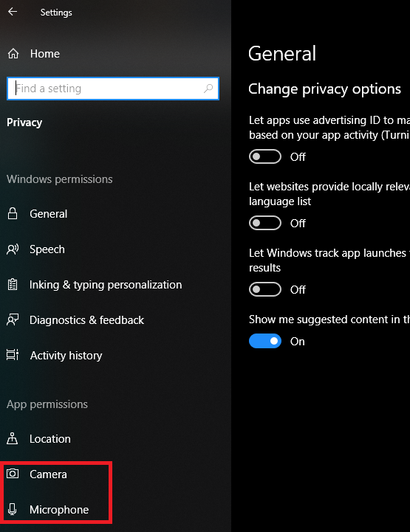Open Location app permissions
The width and height of the screenshot is (410, 532).
(x=50, y=439)
